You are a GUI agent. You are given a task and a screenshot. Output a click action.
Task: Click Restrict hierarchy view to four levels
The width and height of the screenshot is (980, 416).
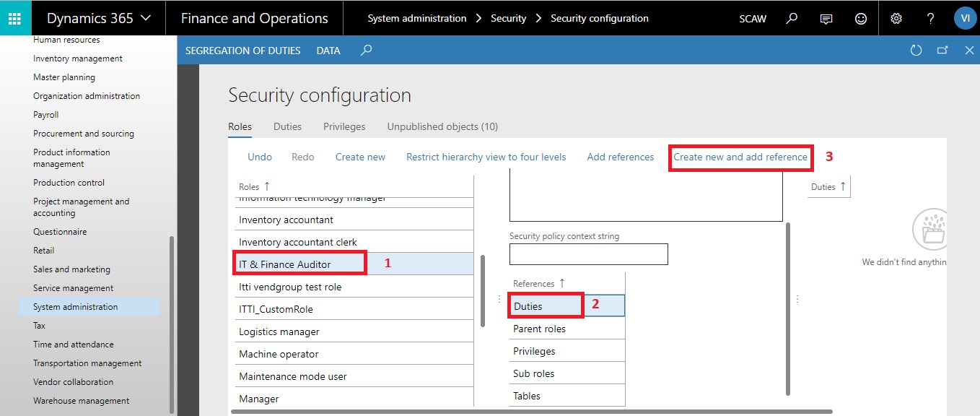(x=486, y=157)
